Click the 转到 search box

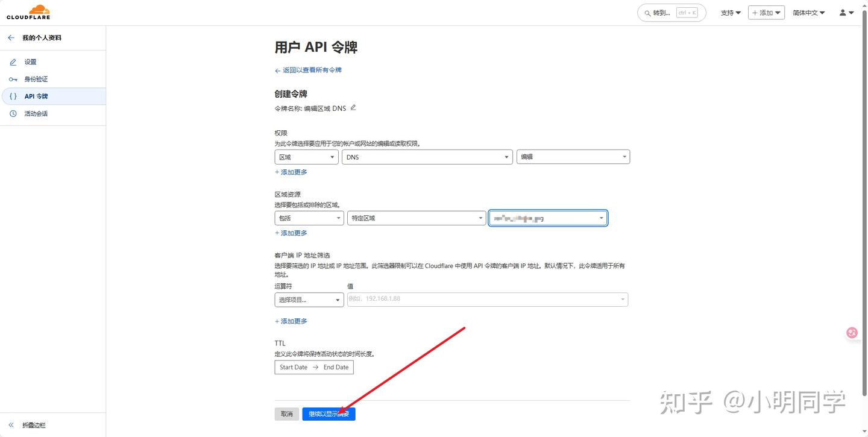click(671, 13)
